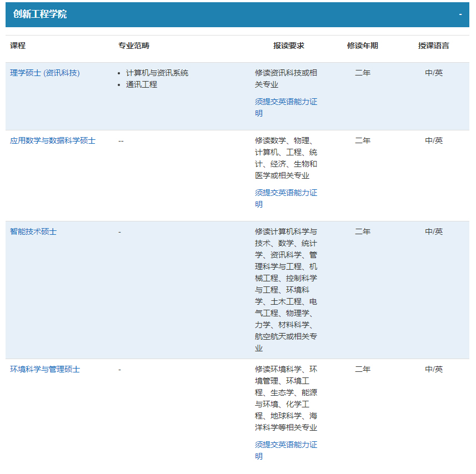Image resolution: width=476 pixels, height=474 pixels.
Task: Click the 课程 column header
Action: [18, 46]
